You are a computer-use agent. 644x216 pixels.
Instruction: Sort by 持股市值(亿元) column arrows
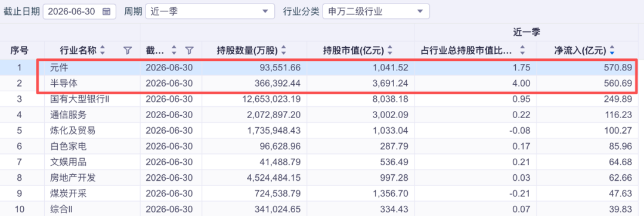coord(390,51)
